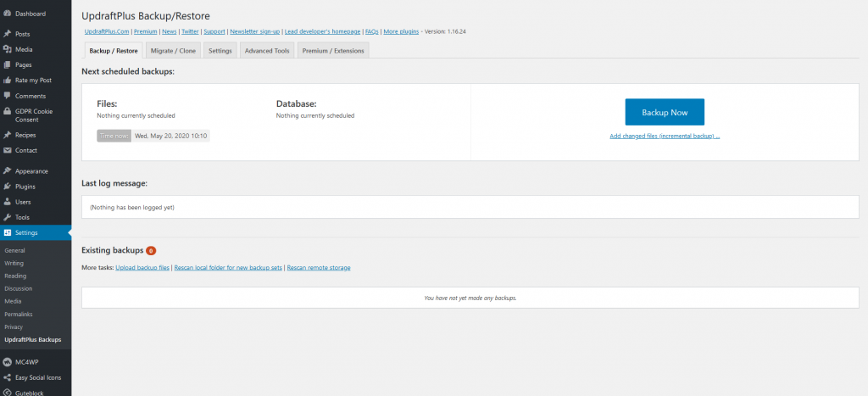Open the News link in header

point(170,31)
